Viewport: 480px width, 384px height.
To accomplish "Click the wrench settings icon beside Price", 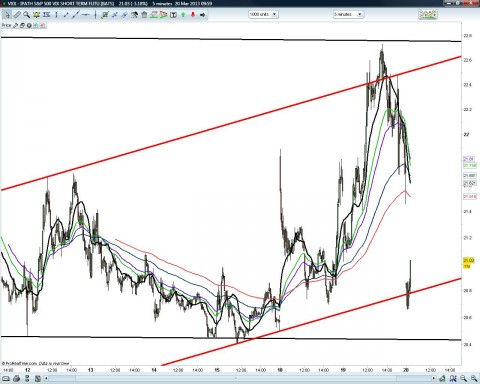I will coord(15,25).
